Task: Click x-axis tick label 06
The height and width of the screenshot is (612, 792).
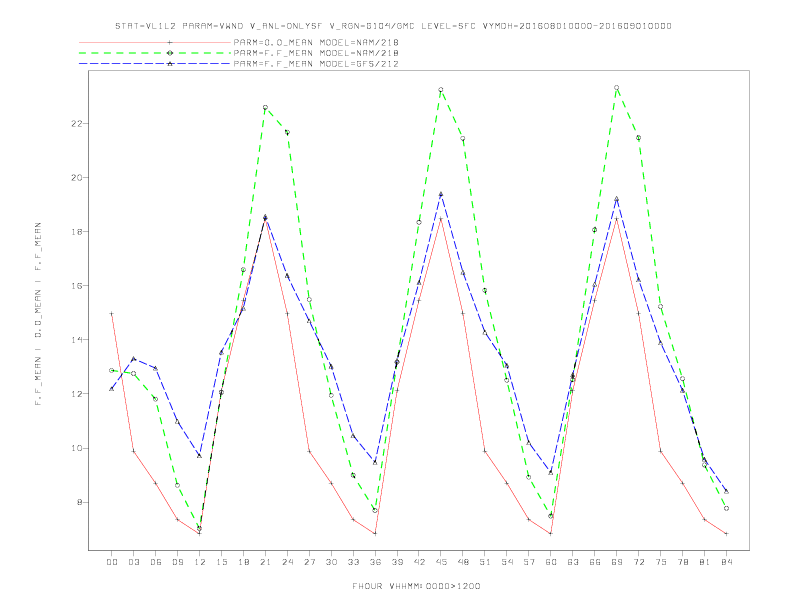Action: pos(156,562)
